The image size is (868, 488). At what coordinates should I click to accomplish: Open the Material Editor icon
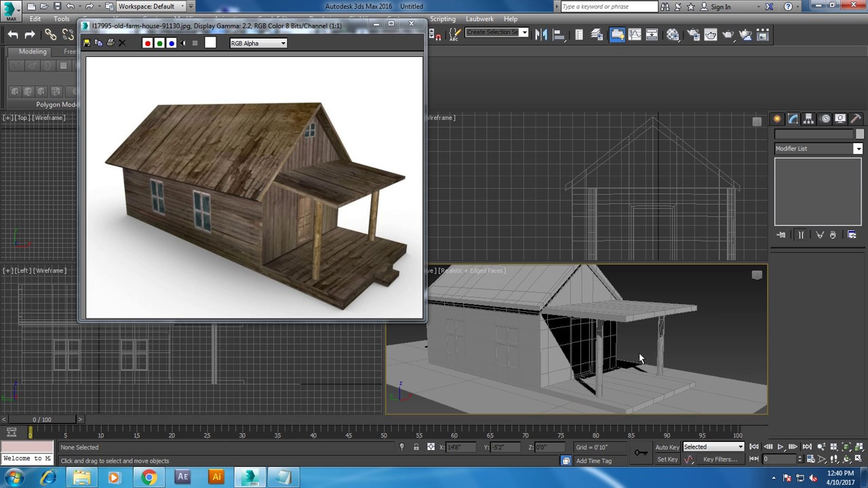672,35
